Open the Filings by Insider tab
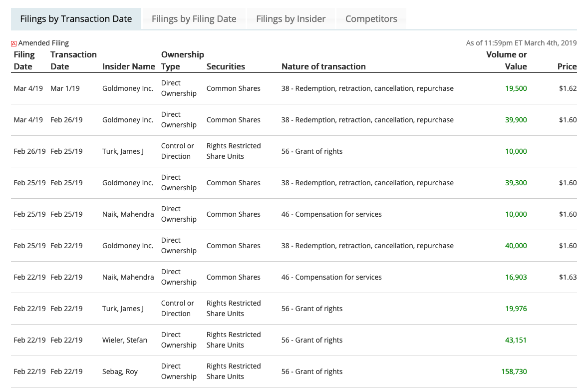Screen dimensions: 588x389 coord(291,19)
